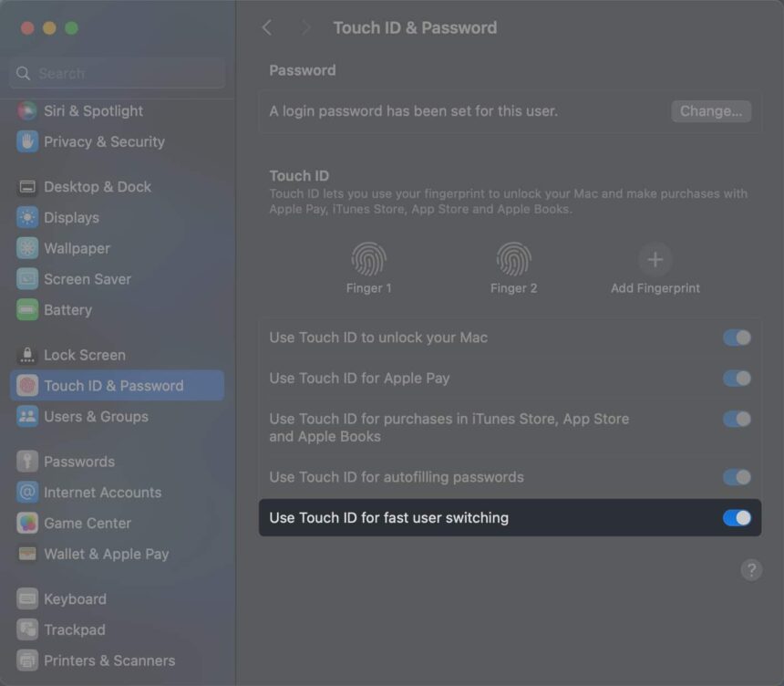Go back using the left navigation chevron
784x686 pixels.
pos(266,27)
